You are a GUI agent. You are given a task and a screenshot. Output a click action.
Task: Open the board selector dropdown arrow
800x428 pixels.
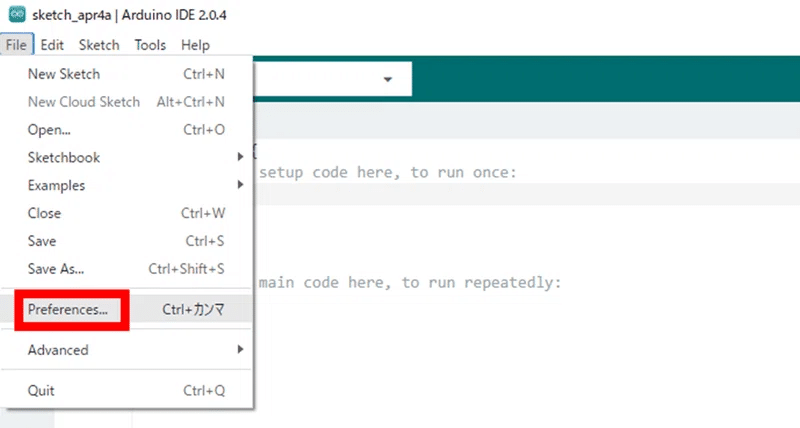[x=388, y=80]
